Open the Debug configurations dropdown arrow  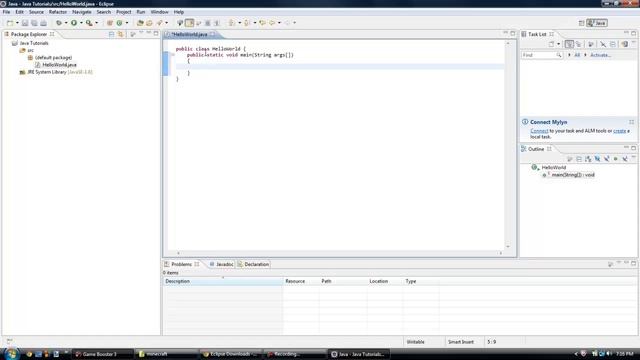[66, 23]
